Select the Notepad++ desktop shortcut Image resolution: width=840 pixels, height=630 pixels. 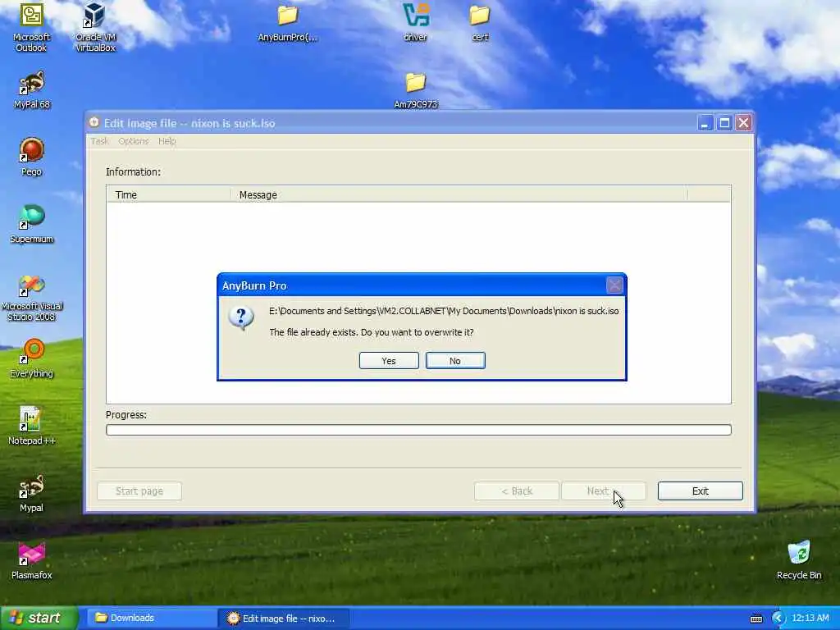(x=32, y=426)
